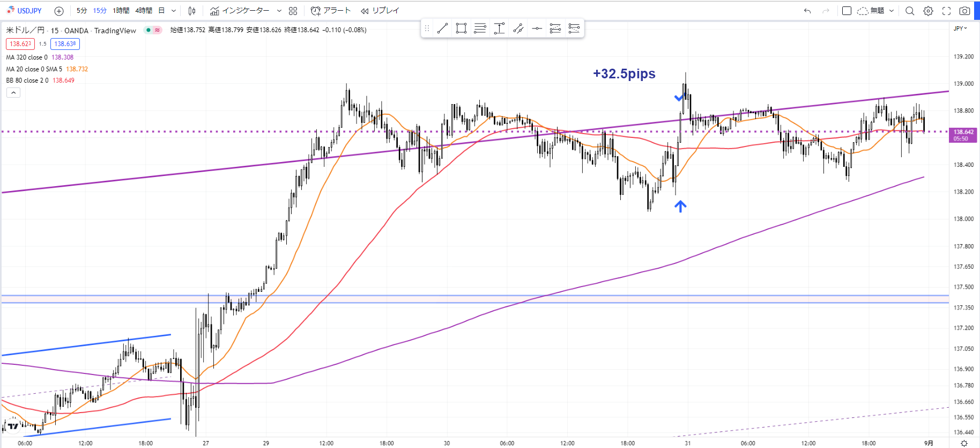Viewport: 980px width, 448px height.
Task: Select the rectangle drawing tool
Action: click(x=461, y=29)
